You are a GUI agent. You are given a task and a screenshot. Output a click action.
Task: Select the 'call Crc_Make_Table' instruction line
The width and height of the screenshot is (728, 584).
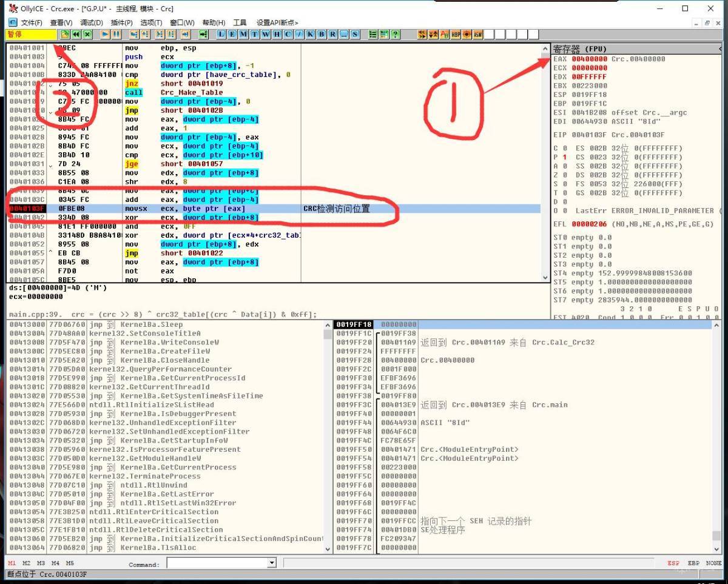click(x=273, y=93)
